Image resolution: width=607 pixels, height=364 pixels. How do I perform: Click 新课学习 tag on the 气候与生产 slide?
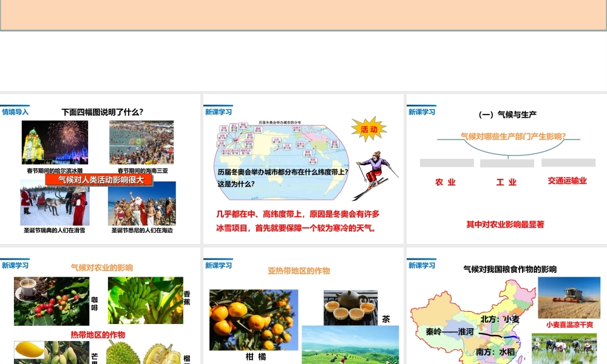[x=422, y=112]
